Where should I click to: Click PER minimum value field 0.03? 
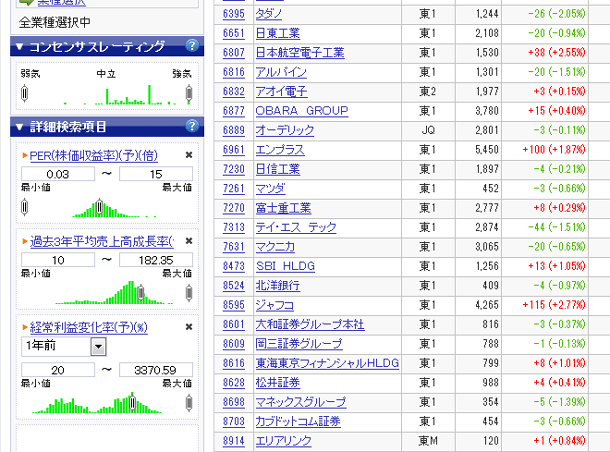pos(58,174)
